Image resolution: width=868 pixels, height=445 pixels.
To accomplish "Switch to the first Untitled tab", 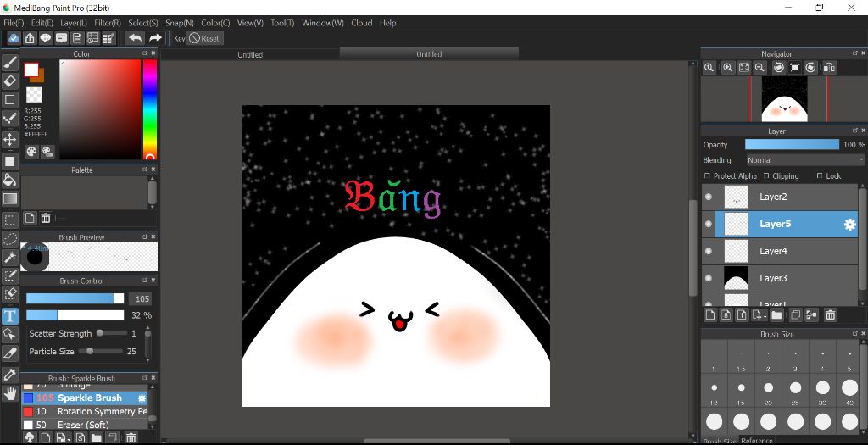I will (x=250, y=54).
